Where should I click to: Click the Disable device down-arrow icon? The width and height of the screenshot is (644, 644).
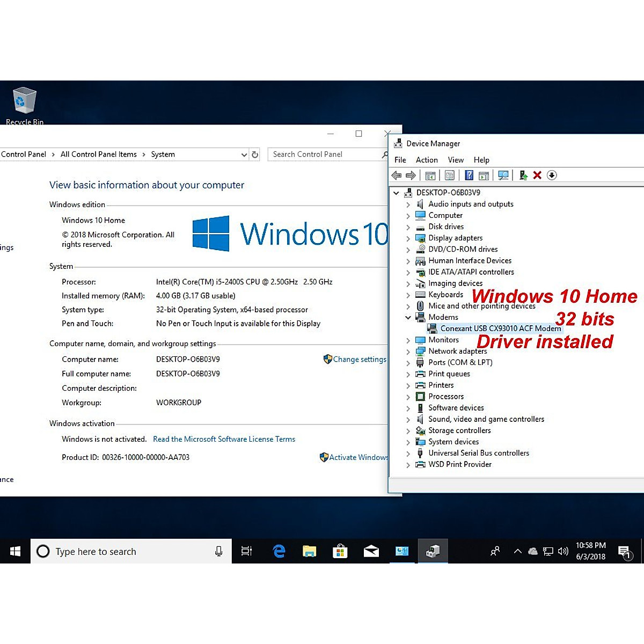(552, 175)
